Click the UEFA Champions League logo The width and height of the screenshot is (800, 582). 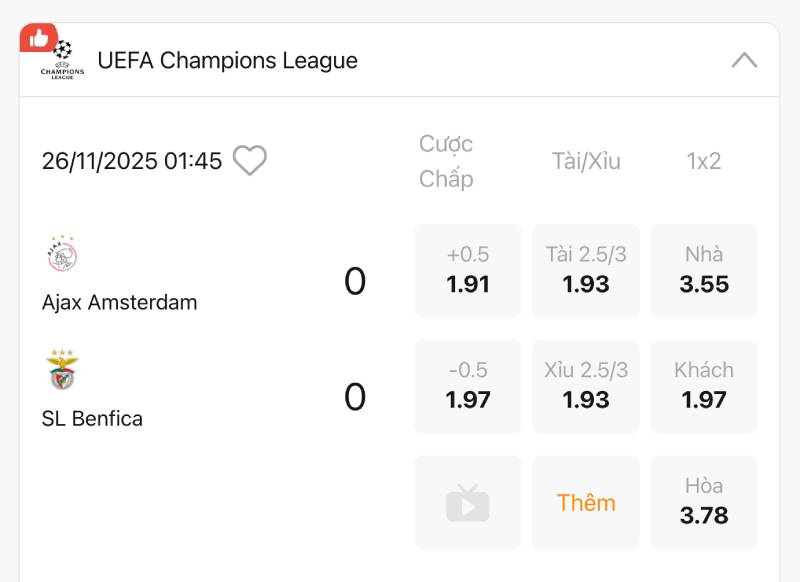coord(63,61)
